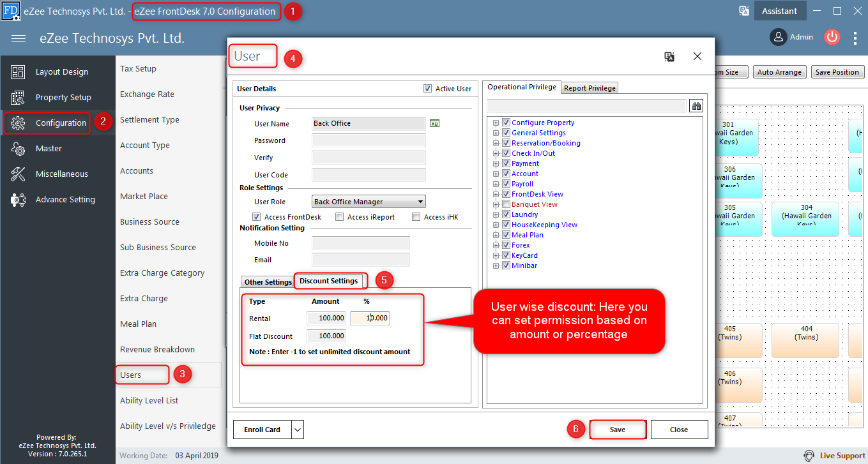Click the Layout Design sidebar icon
Screen dimensions: 868x464
tap(18, 72)
